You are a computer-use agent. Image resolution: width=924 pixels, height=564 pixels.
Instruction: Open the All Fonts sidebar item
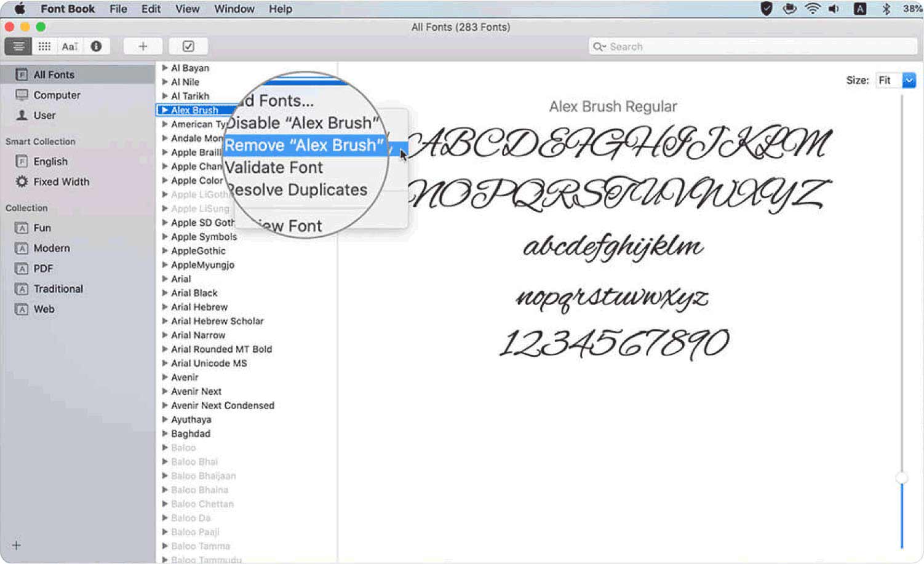[78, 74]
